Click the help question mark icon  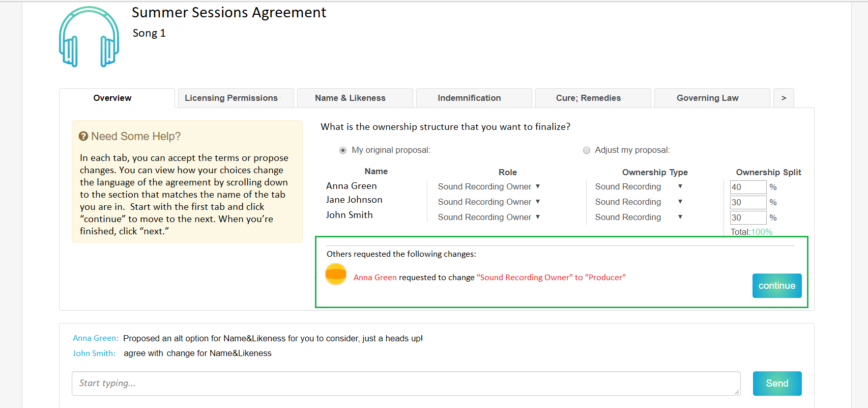pyautogui.click(x=83, y=136)
